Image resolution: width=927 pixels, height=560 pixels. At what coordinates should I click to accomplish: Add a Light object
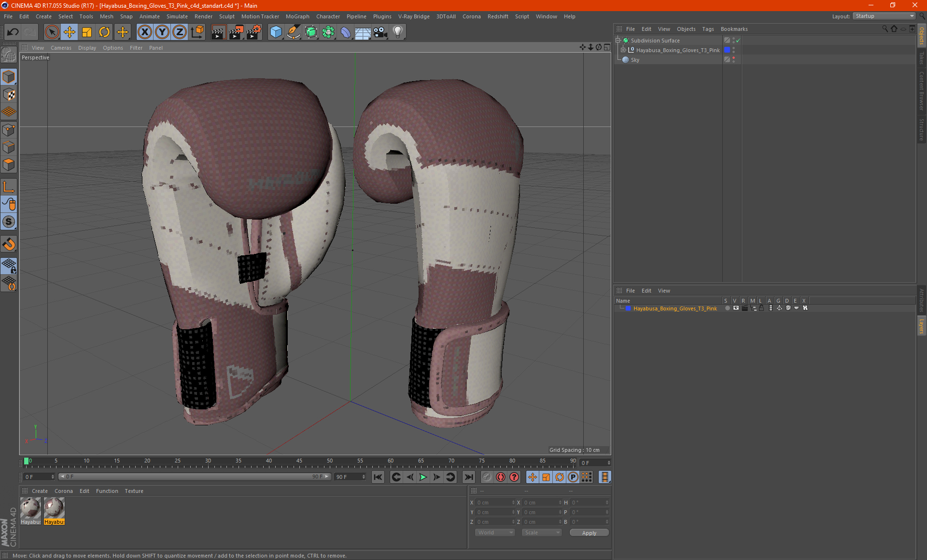pyautogui.click(x=398, y=32)
